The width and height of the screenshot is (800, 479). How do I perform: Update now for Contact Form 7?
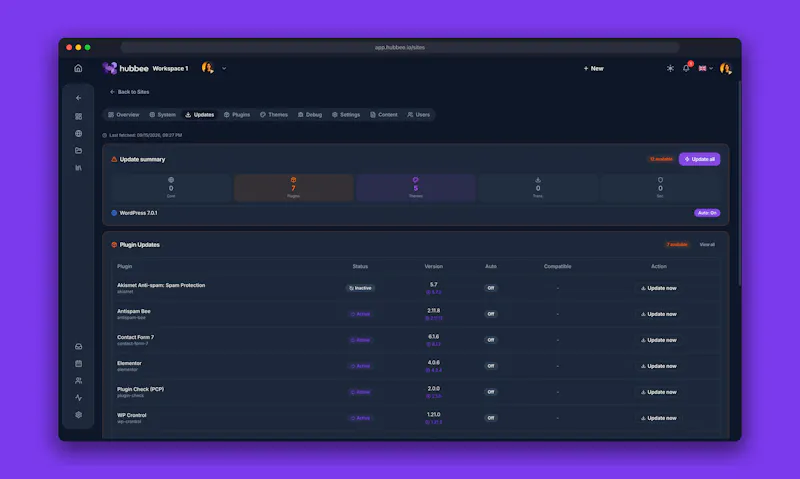[659, 340]
